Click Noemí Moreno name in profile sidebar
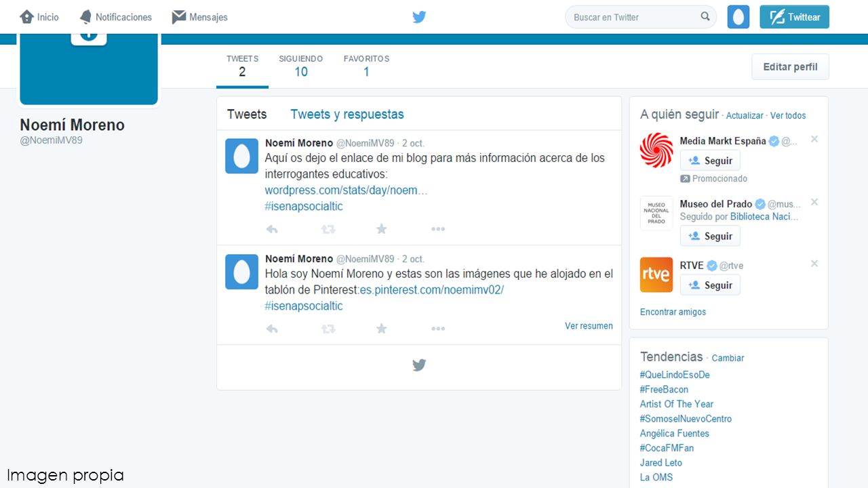Viewport: 868px width, 488px height. 73,125
